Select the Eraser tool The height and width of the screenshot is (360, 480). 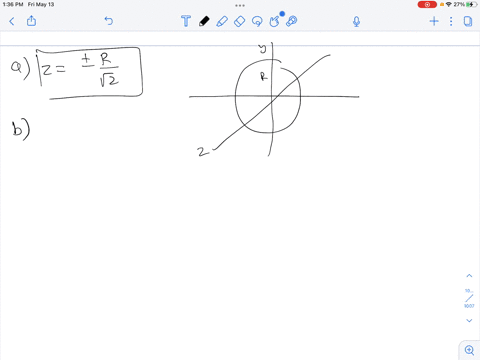(239, 21)
